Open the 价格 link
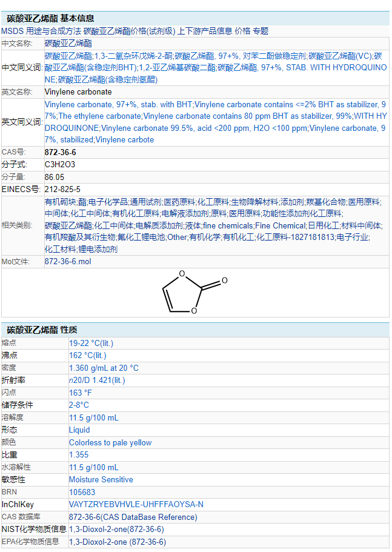 242,31
